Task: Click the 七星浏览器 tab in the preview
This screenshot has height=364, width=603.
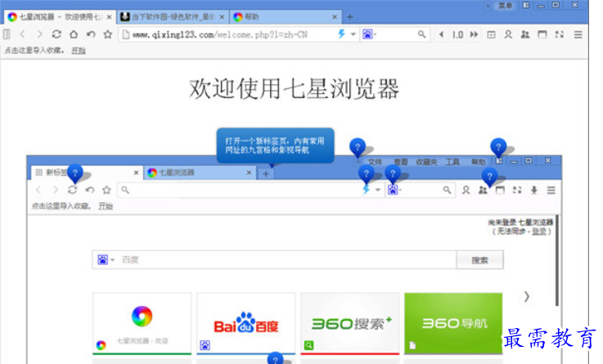Action: [199, 173]
